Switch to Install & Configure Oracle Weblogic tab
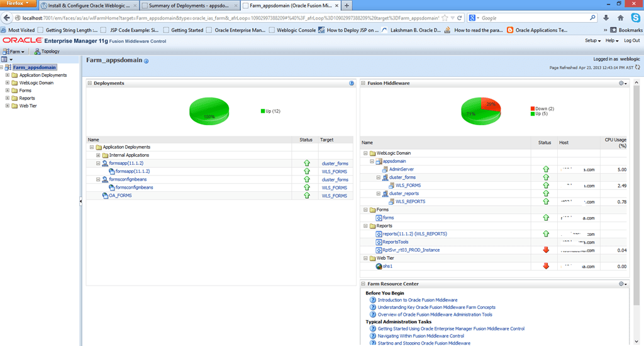 tap(89, 5)
